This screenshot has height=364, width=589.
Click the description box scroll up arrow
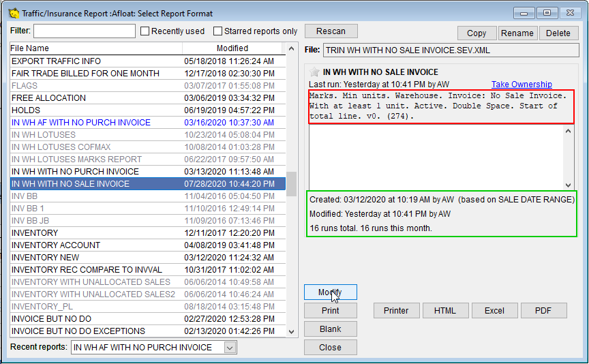[x=569, y=131]
